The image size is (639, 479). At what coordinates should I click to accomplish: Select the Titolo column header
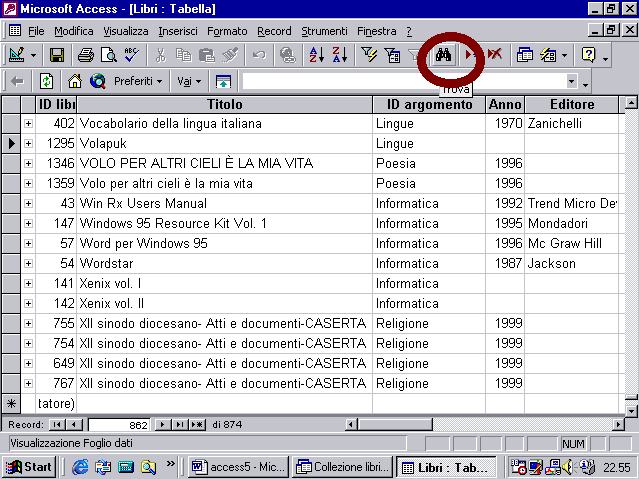[x=225, y=104]
